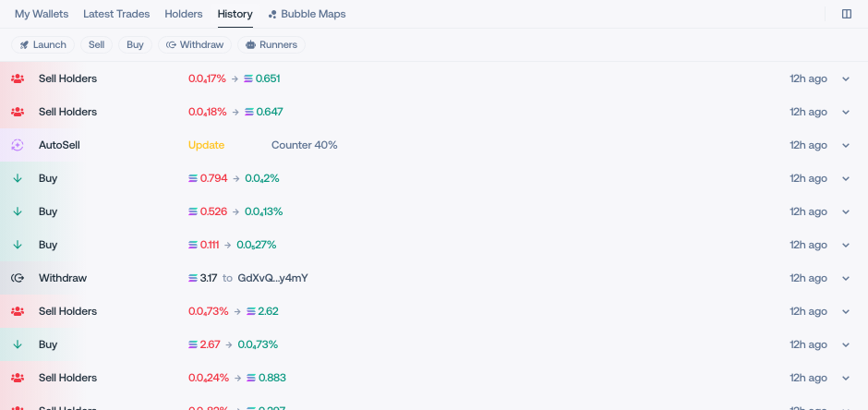Filter history by Withdraw

(194, 45)
